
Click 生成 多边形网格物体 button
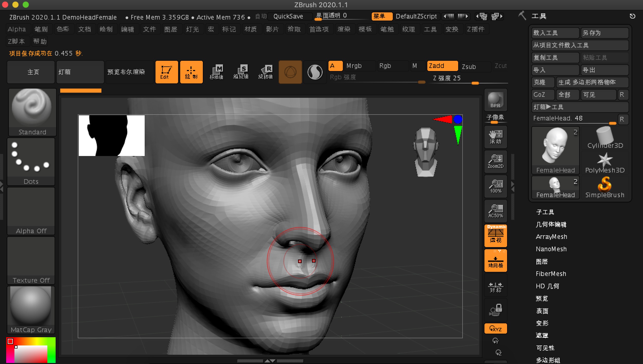pyautogui.click(x=592, y=82)
